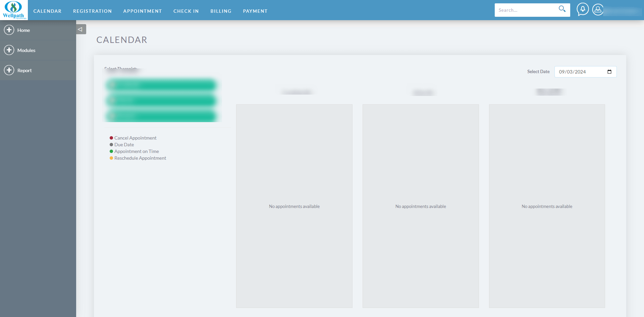This screenshot has width=644, height=317.
Task: Click last column's No appointments available text
Action: (547, 206)
